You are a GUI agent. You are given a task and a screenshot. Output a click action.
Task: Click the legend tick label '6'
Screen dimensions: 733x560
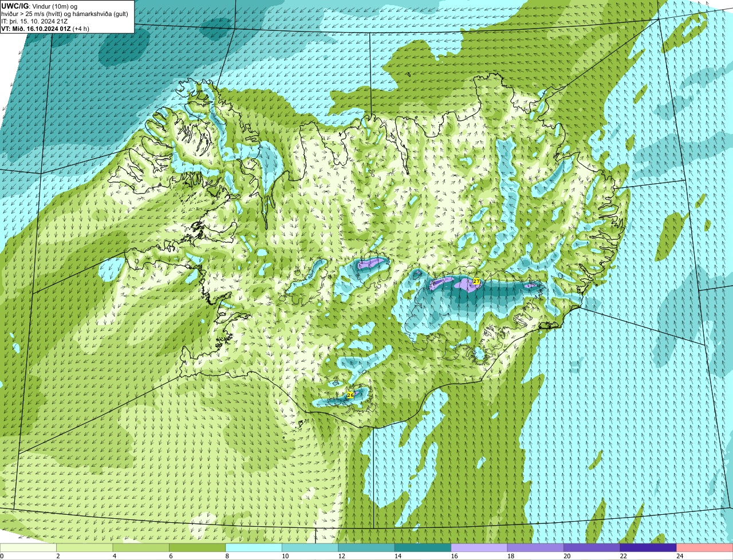[x=170, y=556]
